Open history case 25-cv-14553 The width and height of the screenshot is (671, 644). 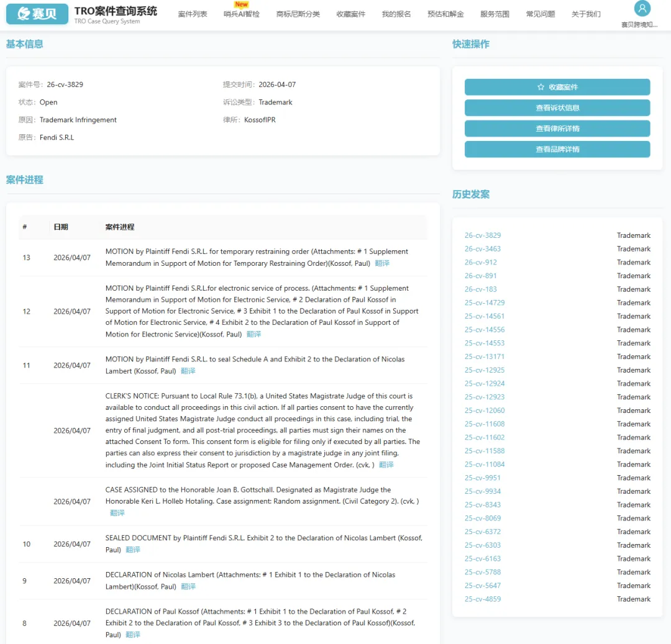tap(485, 343)
